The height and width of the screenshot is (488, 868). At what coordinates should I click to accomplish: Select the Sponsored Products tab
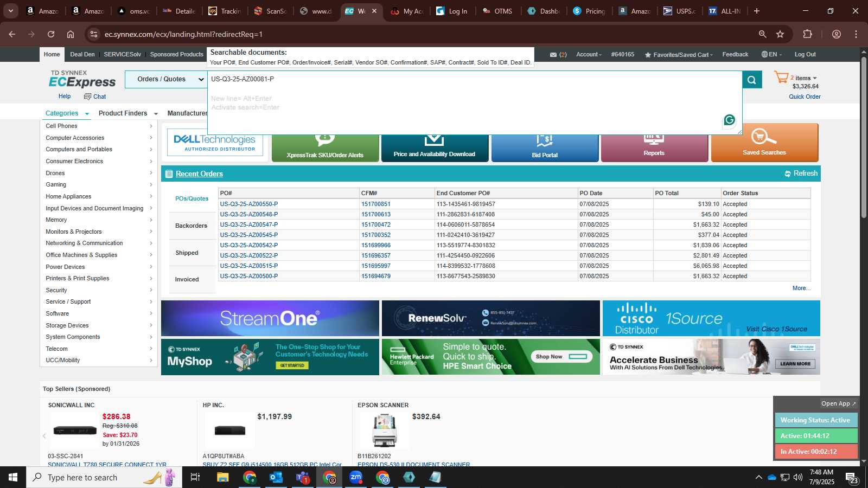click(x=177, y=54)
